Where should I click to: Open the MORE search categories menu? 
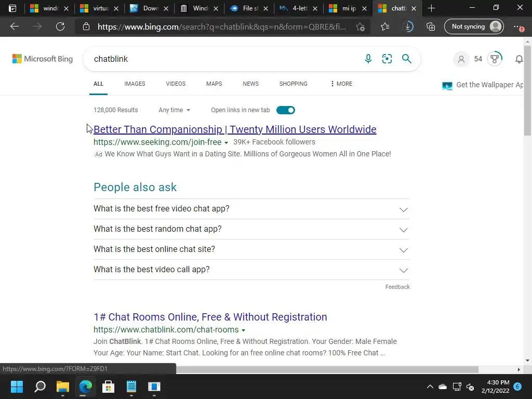pos(342,84)
